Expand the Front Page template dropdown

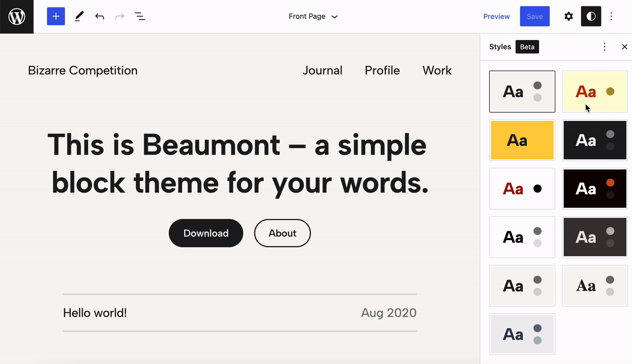coord(313,16)
